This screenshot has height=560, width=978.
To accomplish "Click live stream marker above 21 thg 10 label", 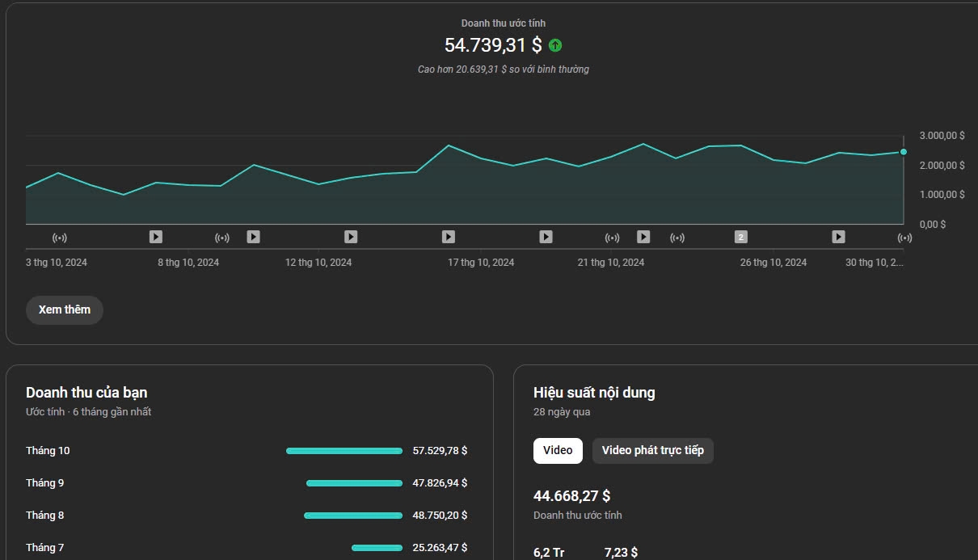I will point(612,237).
